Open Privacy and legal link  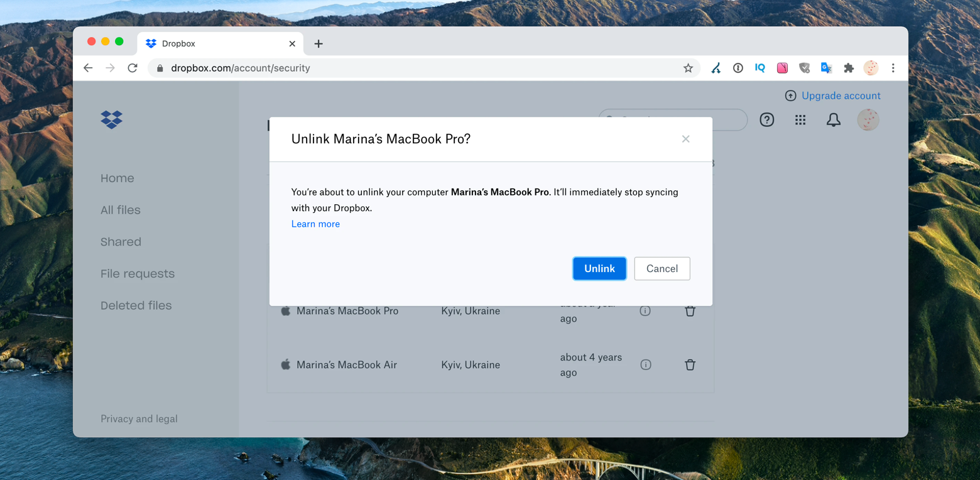click(139, 418)
